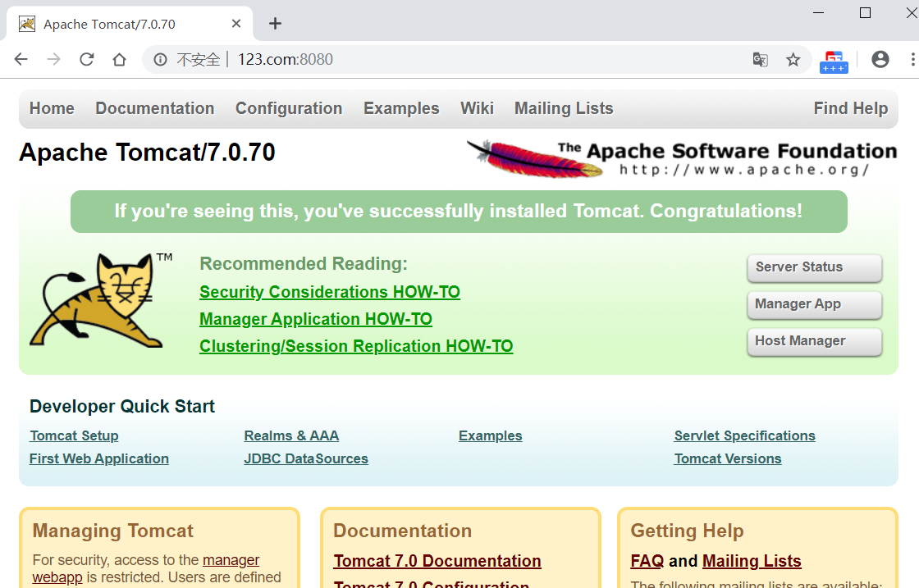This screenshot has height=588, width=919.
Task: Click the browser forward arrow
Action: [53, 59]
